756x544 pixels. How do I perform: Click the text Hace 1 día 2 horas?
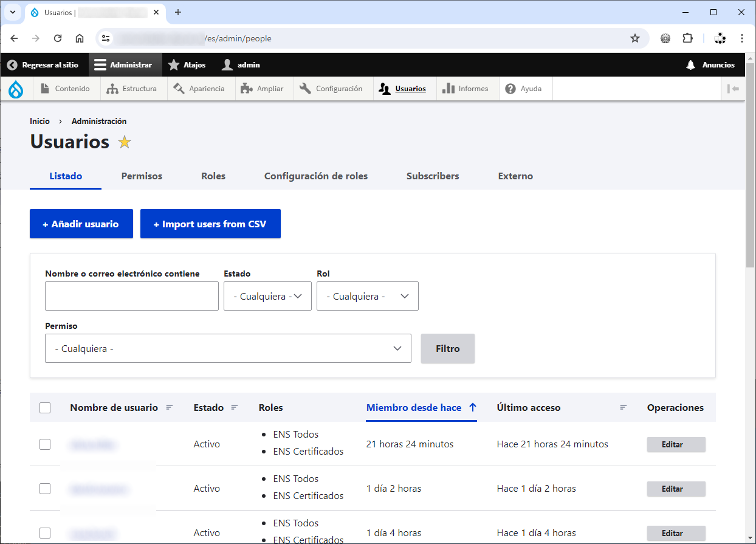click(x=536, y=489)
